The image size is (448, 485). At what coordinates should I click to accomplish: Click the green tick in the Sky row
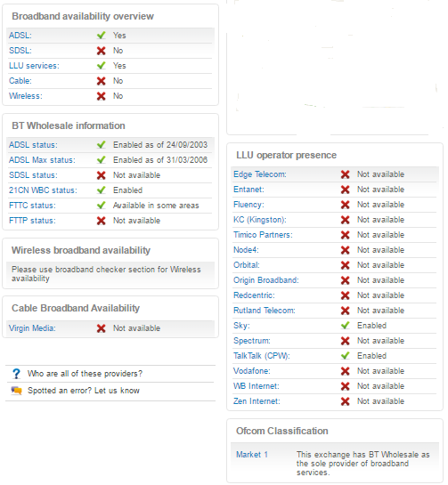[345, 326]
